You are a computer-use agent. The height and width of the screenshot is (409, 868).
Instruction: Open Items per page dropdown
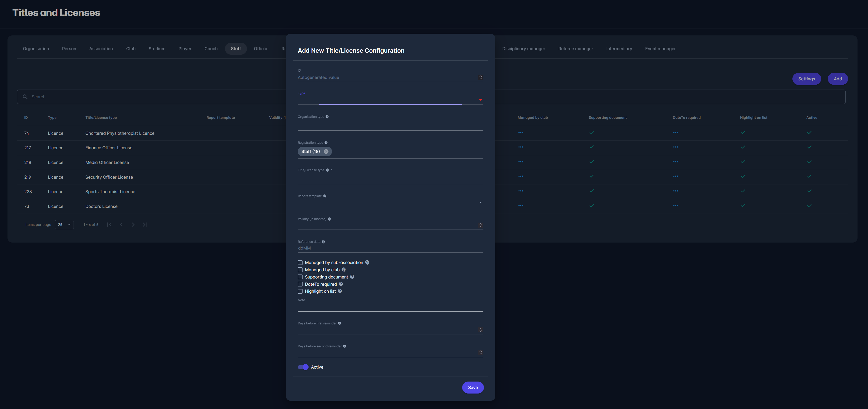(64, 225)
